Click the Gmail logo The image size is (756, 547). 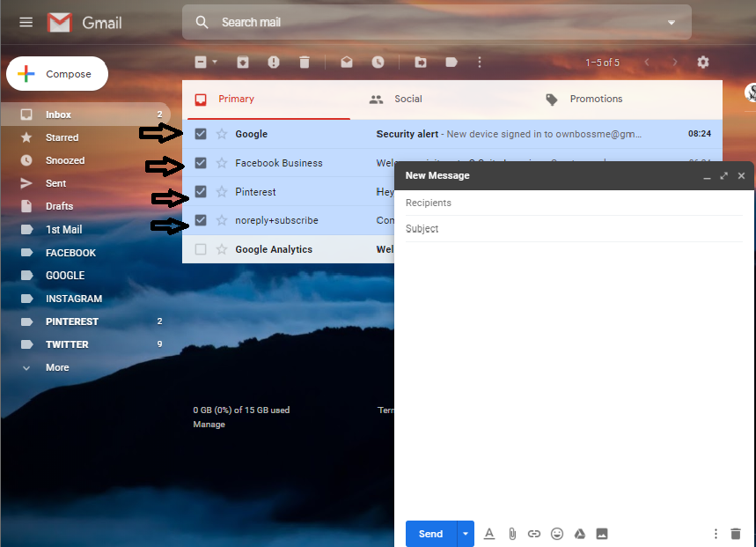point(84,23)
